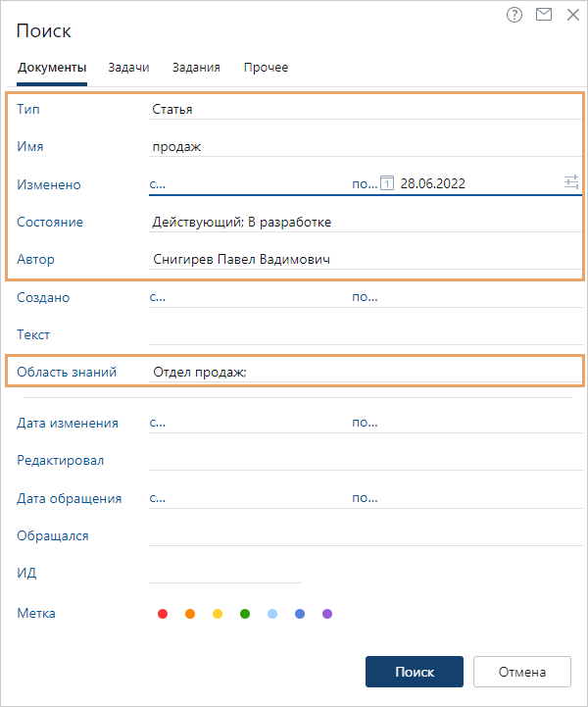Click the envelope mail icon
Viewport: 588px width, 707px height.
[x=544, y=15]
